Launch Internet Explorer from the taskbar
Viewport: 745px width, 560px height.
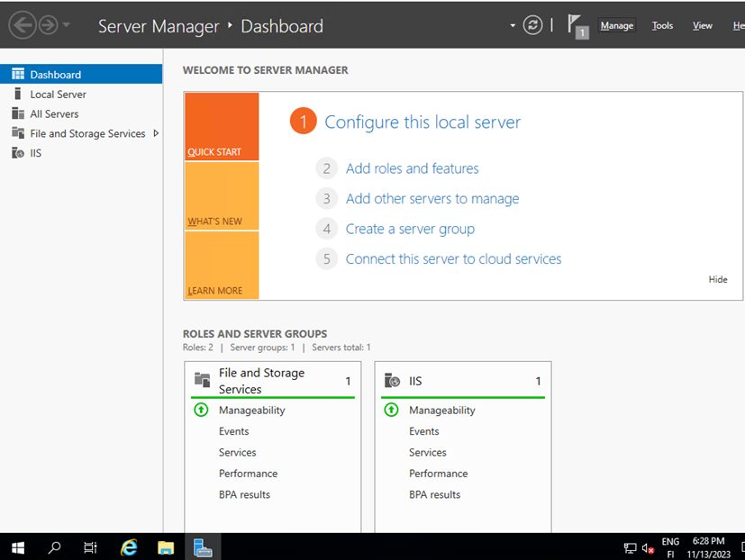[128, 546]
